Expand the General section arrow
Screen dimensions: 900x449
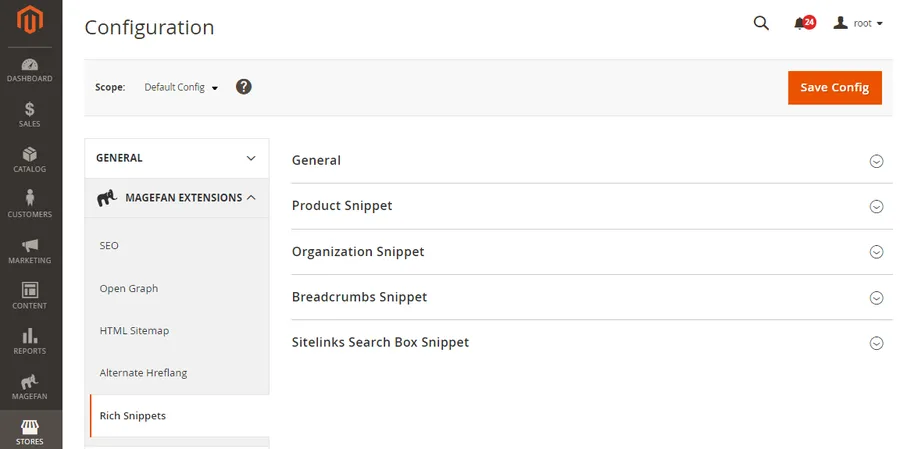876,161
